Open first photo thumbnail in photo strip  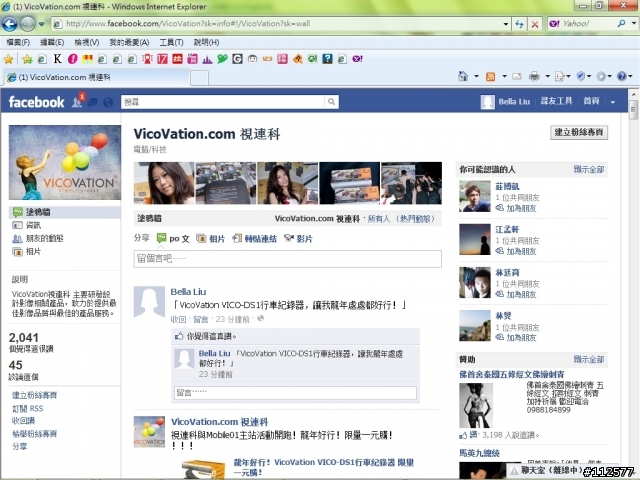point(164,183)
